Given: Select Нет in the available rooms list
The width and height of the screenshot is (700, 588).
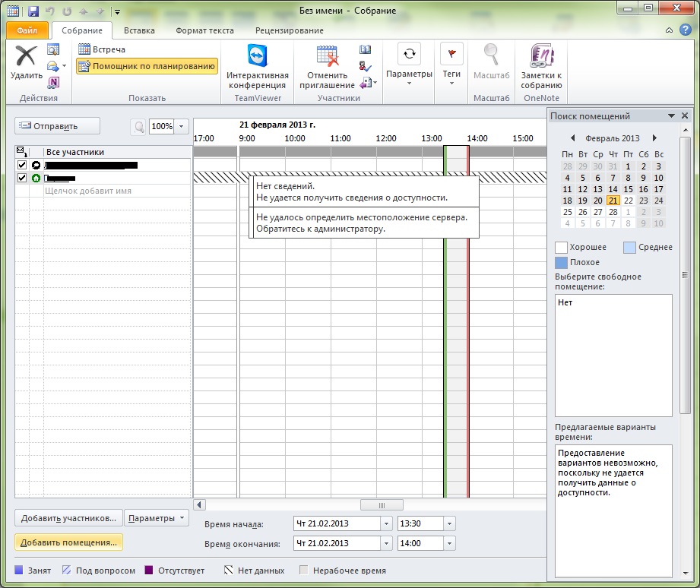Looking at the screenshot, I should [x=565, y=302].
